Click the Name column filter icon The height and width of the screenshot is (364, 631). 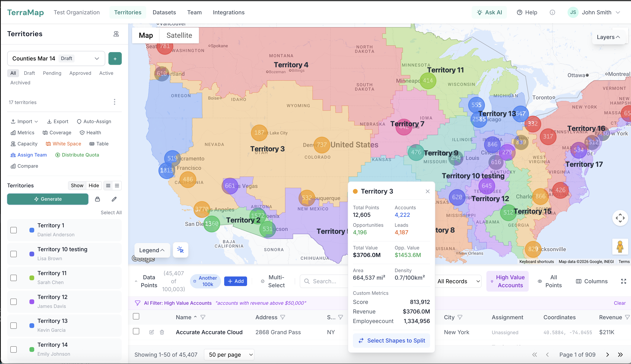point(203,317)
